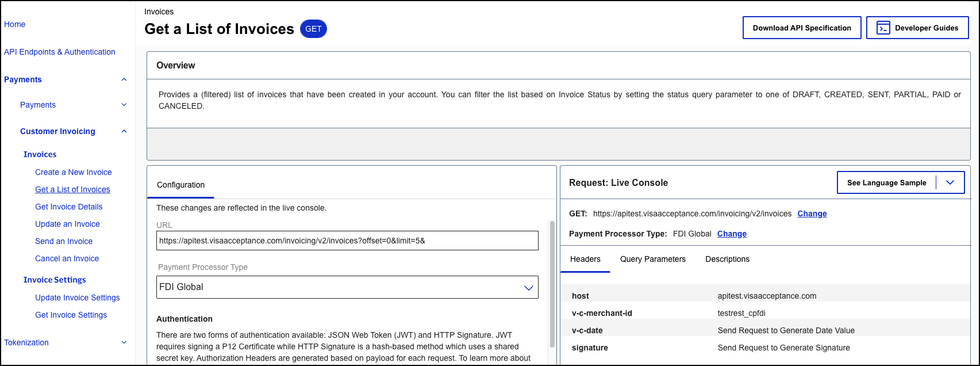Click the URL input field
This screenshot has height=366, width=980.
pos(347,241)
